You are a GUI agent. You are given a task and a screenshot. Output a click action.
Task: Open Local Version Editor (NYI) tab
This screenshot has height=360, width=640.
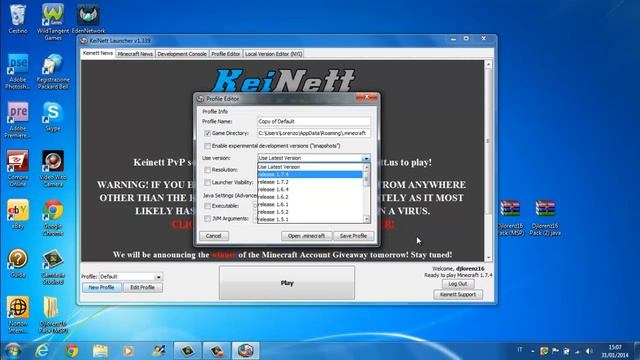click(273, 54)
